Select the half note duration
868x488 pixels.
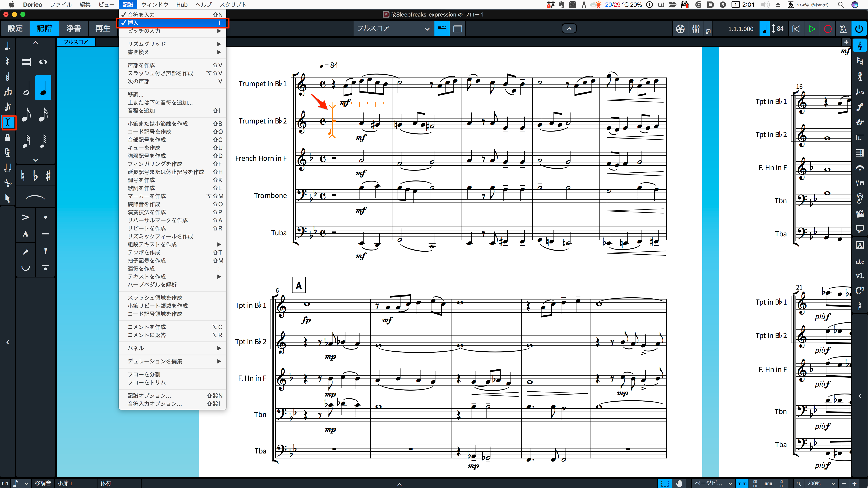pos(26,88)
